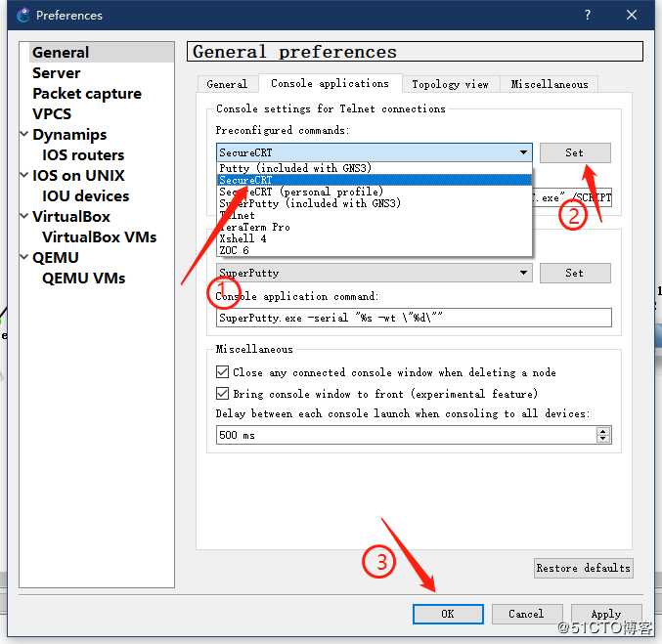Click the Cancel button
Screen dimensions: 662x644
[526, 614]
